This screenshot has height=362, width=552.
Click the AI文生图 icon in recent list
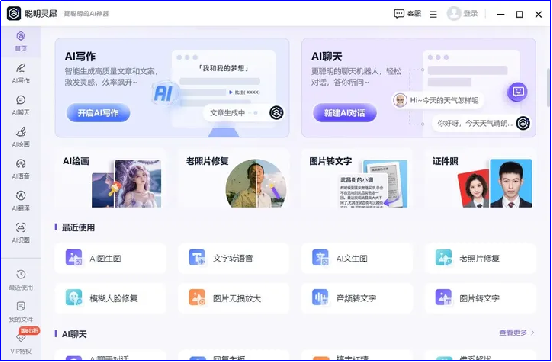coord(320,257)
